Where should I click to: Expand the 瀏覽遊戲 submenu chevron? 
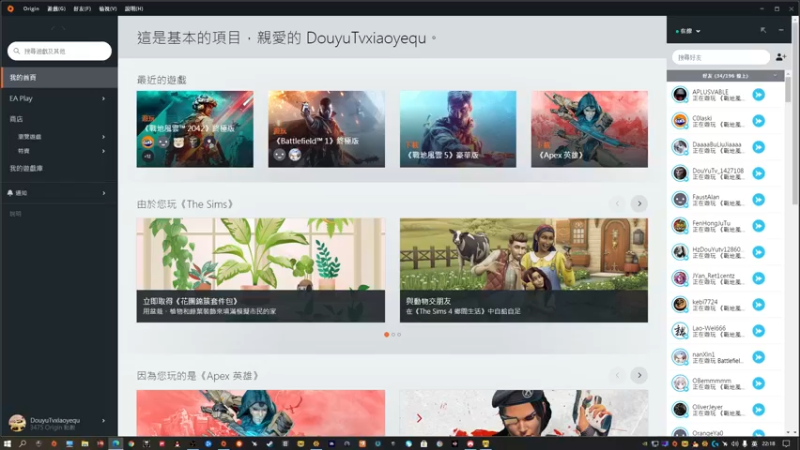[x=104, y=137]
